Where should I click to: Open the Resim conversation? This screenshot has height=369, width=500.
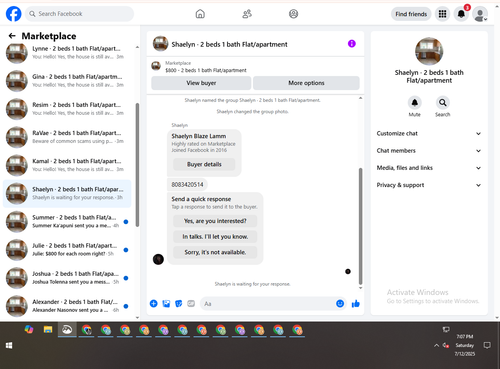67,109
